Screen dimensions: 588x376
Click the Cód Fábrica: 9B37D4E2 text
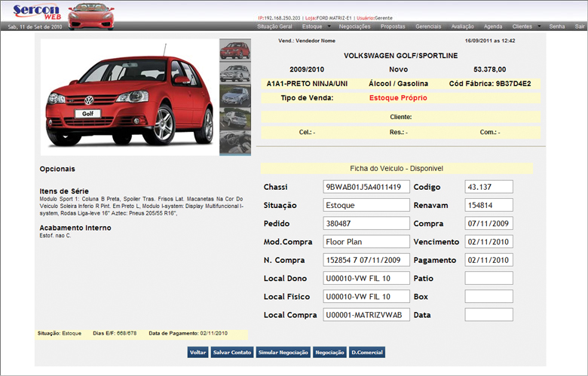click(490, 84)
